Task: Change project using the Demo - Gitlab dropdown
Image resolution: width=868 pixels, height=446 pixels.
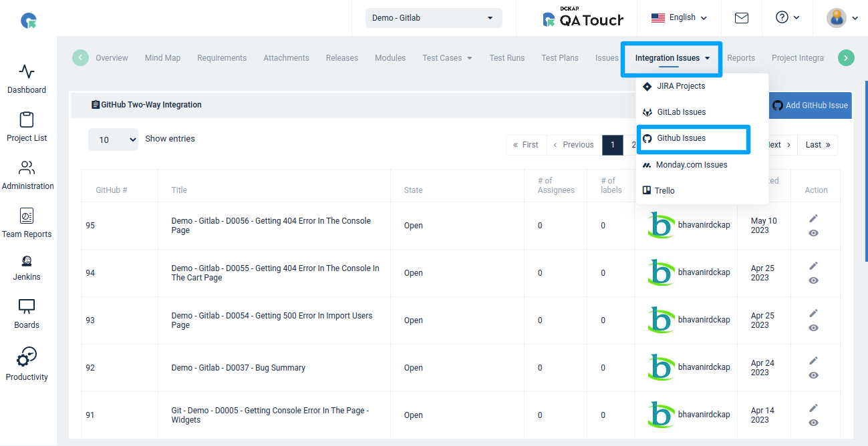Action: click(x=433, y=18)
